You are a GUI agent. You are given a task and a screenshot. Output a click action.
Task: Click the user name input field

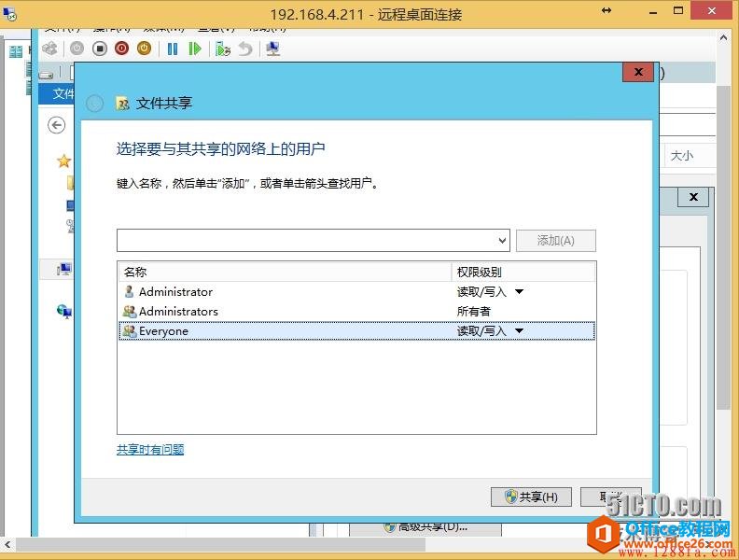tap(306, 241)
